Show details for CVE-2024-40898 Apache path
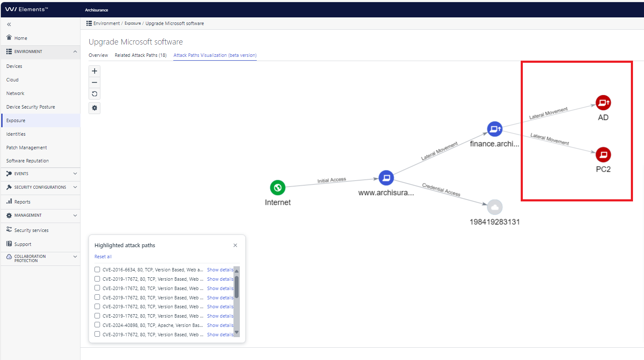Screen dimensions: 644x360 (220, 325)
